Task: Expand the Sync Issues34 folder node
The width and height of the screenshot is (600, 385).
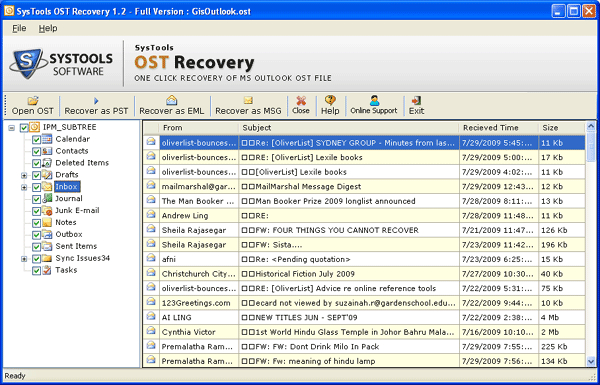Action: pos(24,259)
